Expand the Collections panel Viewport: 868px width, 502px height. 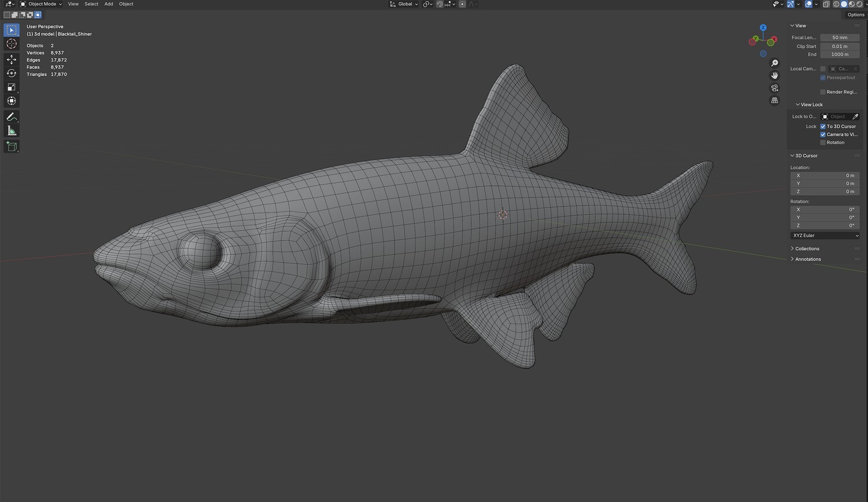click(805, 249)
